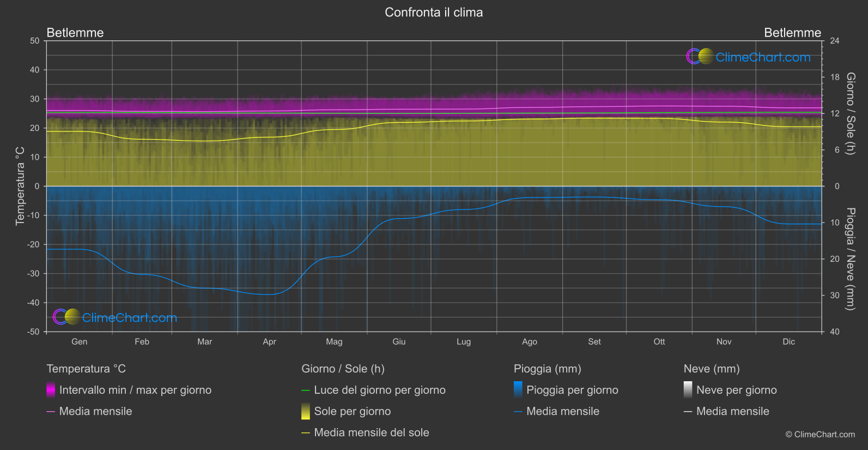The width and height of the screenshot is (868, 450).
Task: Click the yellow 'Media mensile del sole' line marker
Action: pyautogui.click(x=306, y=433)
